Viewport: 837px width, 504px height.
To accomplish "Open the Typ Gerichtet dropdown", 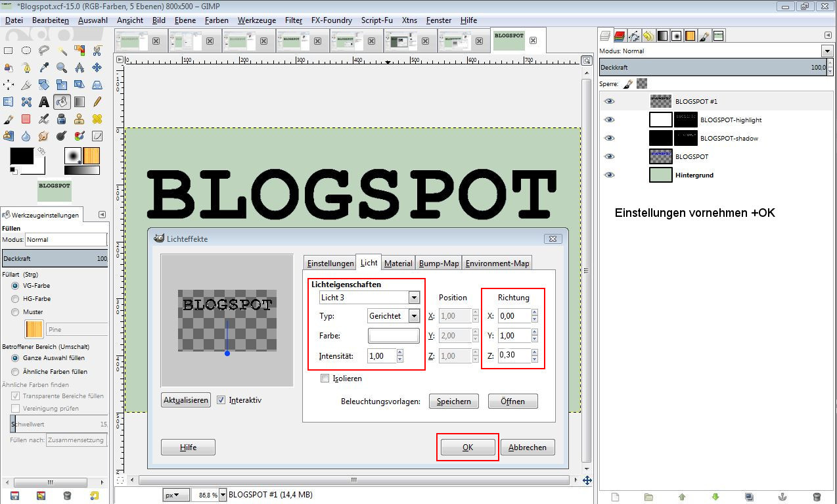I will click(394, 316).
